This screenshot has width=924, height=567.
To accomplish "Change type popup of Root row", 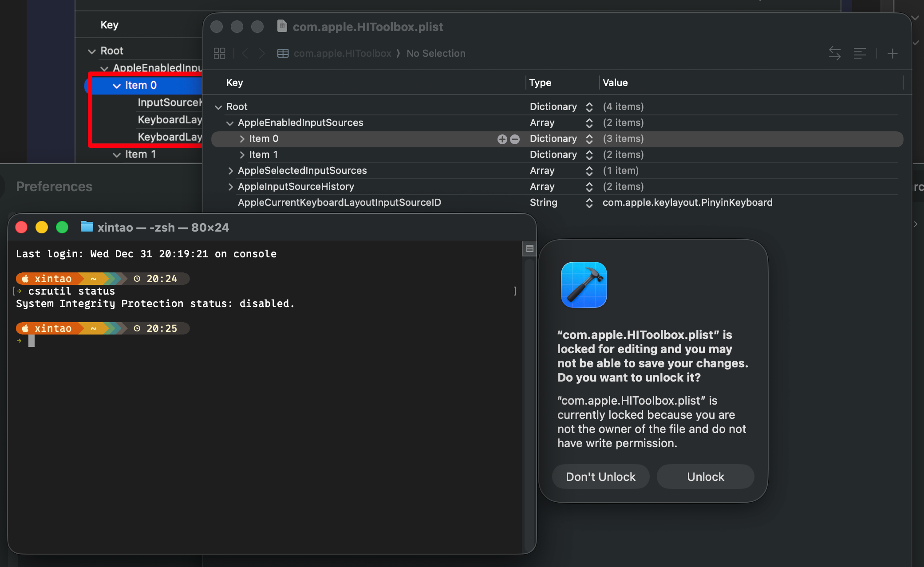I will [589, 107].
